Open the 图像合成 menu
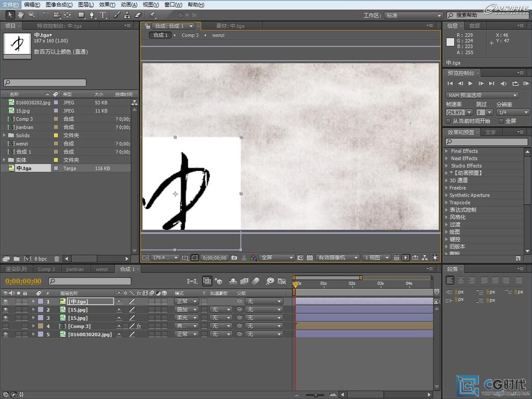 (59, 5)
